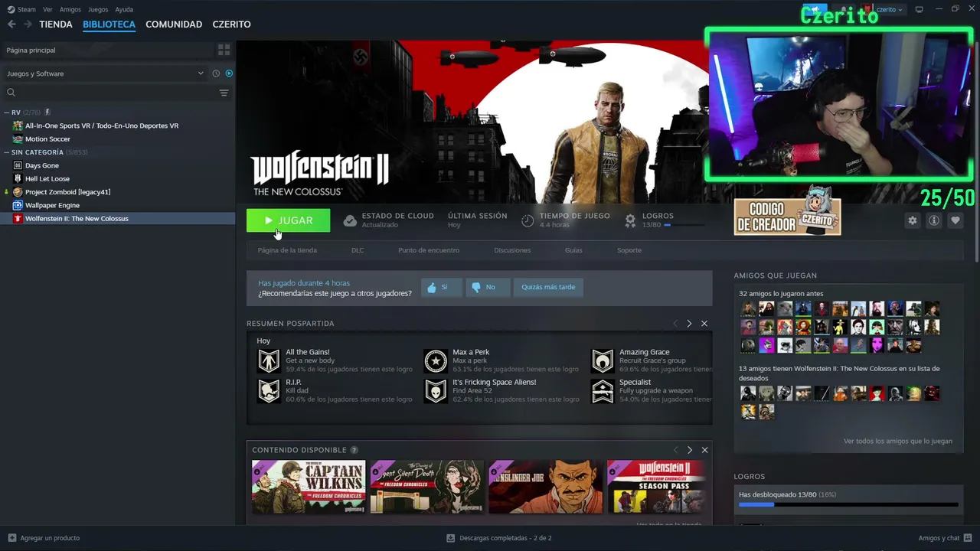Open the Specialist achievement icon
This screenshot has height=551, width=980.
[603, 391]
